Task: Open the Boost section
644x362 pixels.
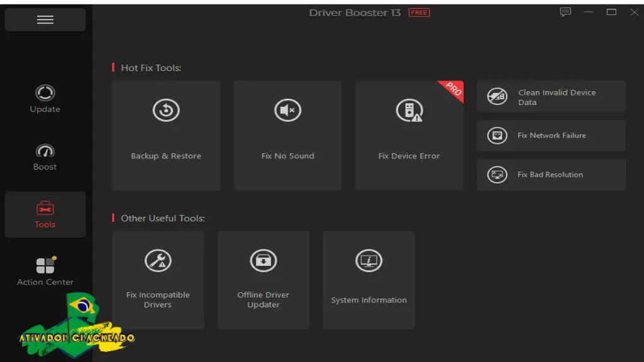Action: (x=45, y=156)
